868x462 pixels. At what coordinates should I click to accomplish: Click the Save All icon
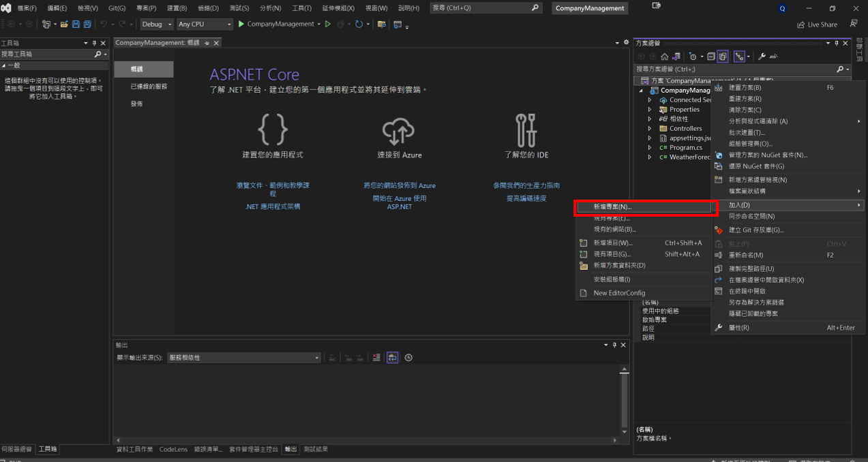click(x=87, y=24)
